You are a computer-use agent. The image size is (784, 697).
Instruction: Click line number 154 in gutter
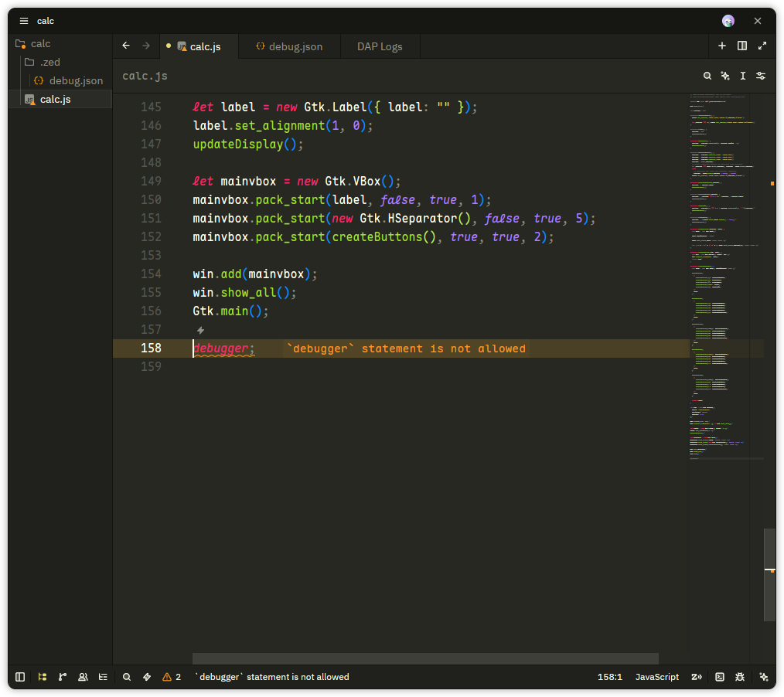(151, 274)
